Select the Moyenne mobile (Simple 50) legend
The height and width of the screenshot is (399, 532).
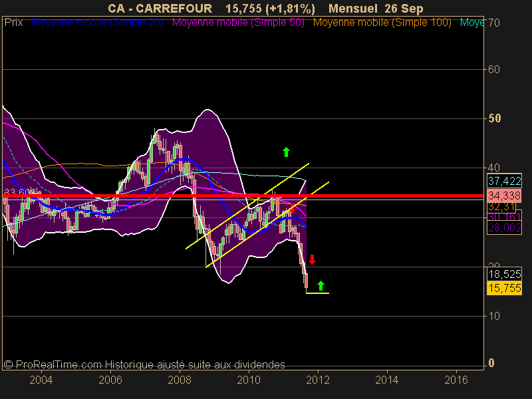[x=238, y=23]
